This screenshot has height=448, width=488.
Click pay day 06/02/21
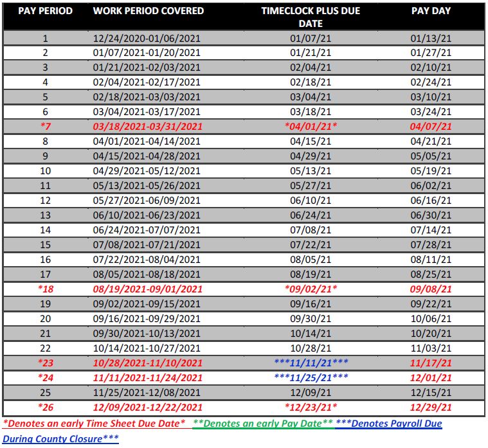coord(431,185)
